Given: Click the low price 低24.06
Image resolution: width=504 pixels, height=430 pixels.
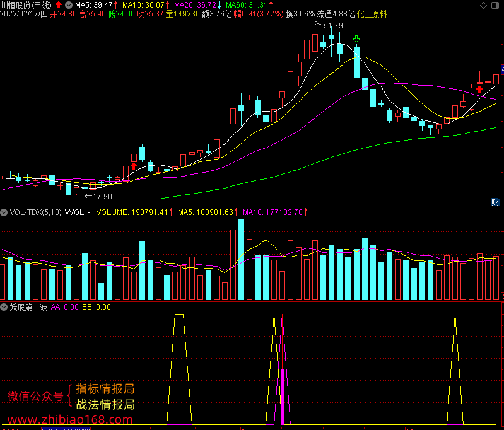Looking at the screenshot, I should tap(121, 14).
